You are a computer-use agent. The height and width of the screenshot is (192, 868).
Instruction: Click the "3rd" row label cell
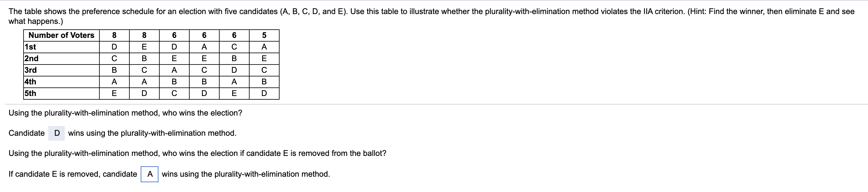pos(61,70)
